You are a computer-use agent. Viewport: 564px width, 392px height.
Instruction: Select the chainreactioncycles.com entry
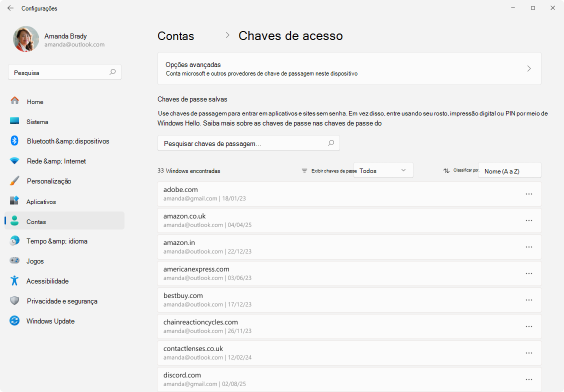349,326
